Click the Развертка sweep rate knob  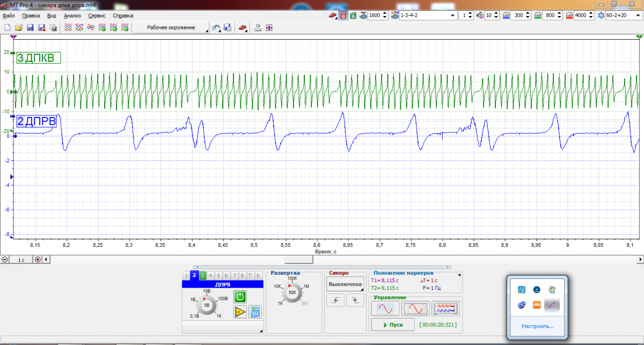[x=293, y=292]
